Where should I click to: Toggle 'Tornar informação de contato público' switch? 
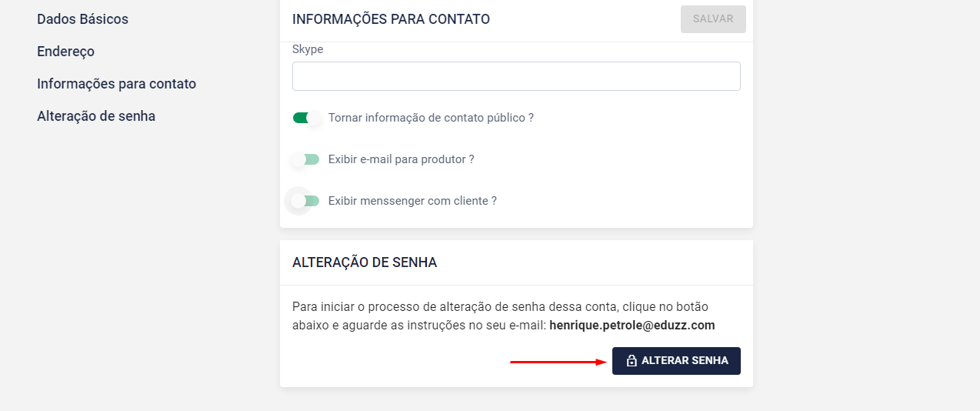click(x=306, y=118)
